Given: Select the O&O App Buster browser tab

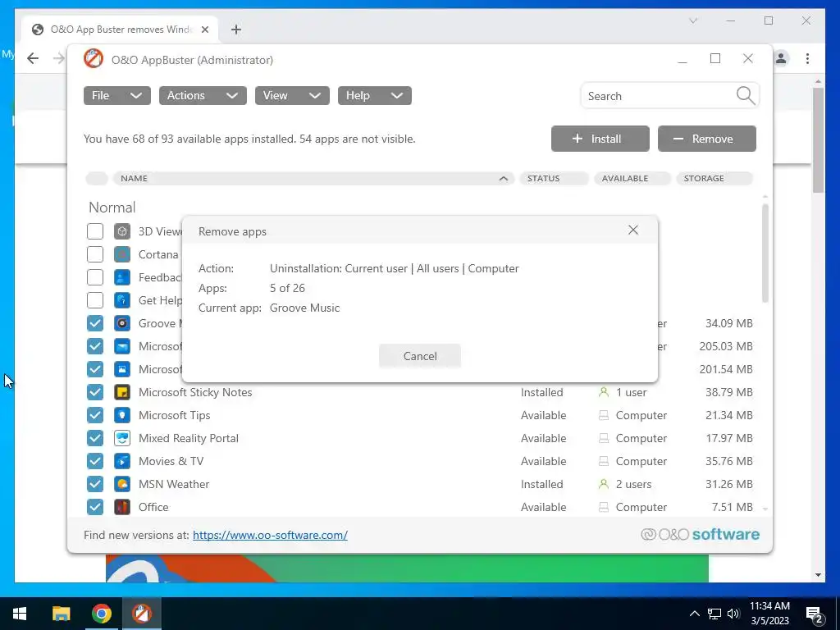Looking at the screenshot, I should click(x=120, y=30).
